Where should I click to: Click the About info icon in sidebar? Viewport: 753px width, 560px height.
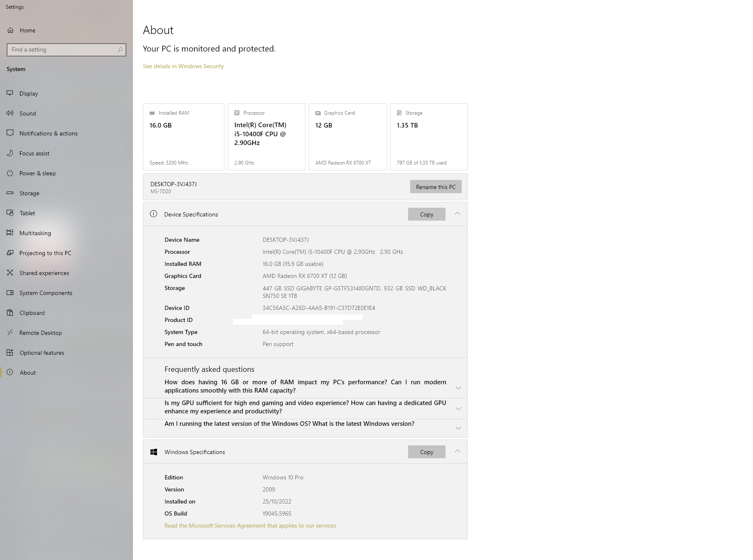point(10,373)
